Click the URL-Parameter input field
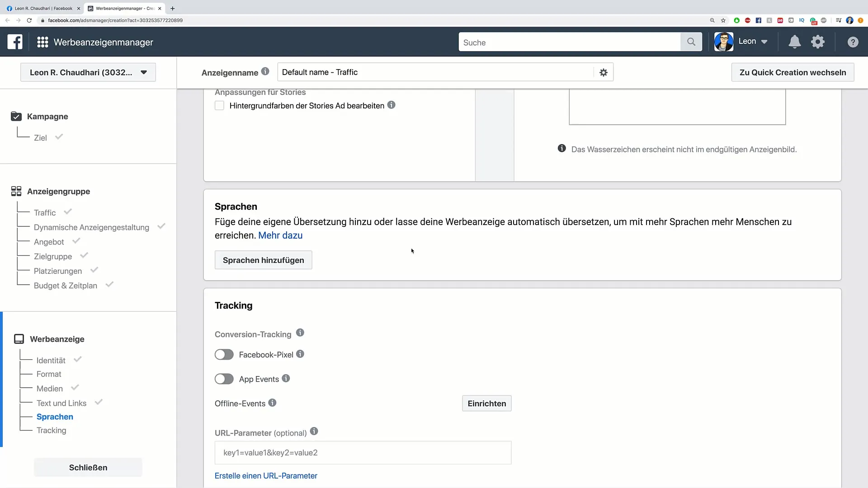Screen dimensions: 868x488 click(x=363, y=452)
